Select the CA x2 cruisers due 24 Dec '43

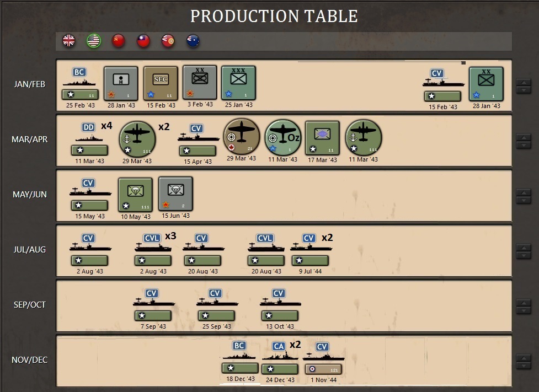click(x=280, y=358)
